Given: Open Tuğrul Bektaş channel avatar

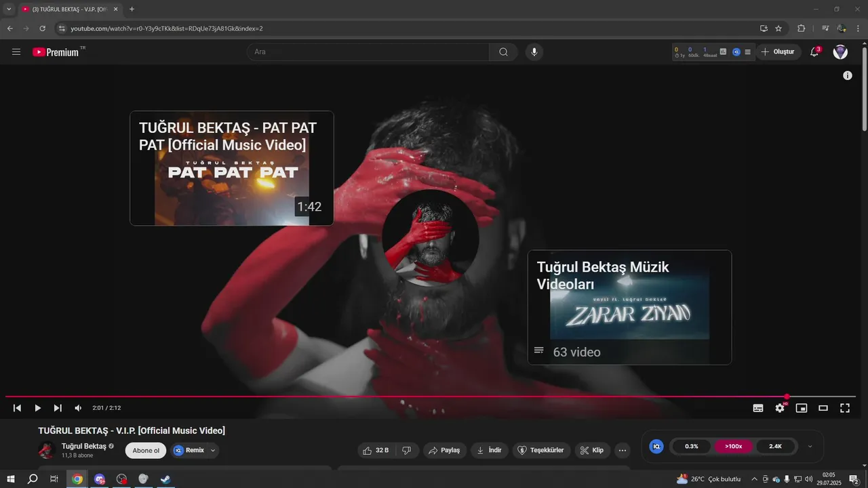Looking at the screenshot, I should [x=47, y=450].
